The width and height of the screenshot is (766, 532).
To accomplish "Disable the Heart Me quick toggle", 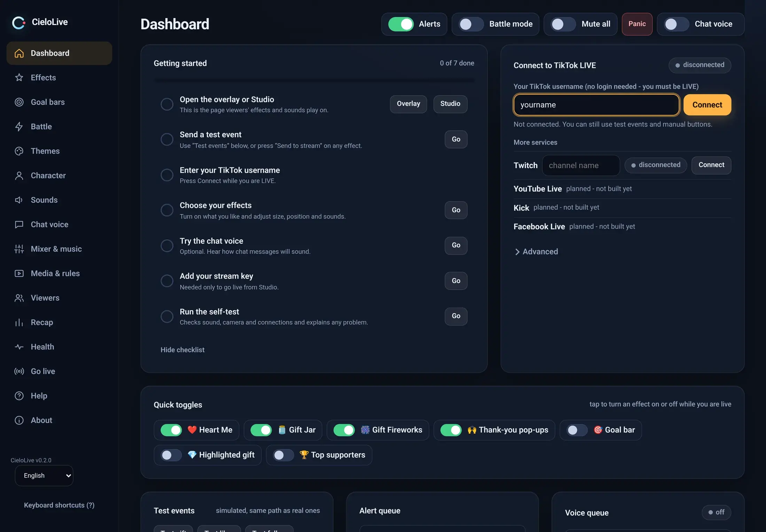I will (171, 430).
